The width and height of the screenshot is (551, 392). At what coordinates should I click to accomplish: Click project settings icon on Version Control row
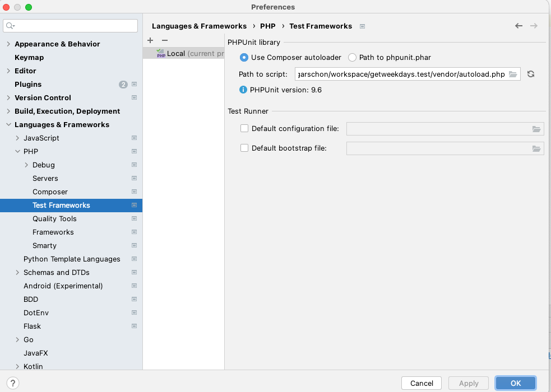tap(134, 97)
